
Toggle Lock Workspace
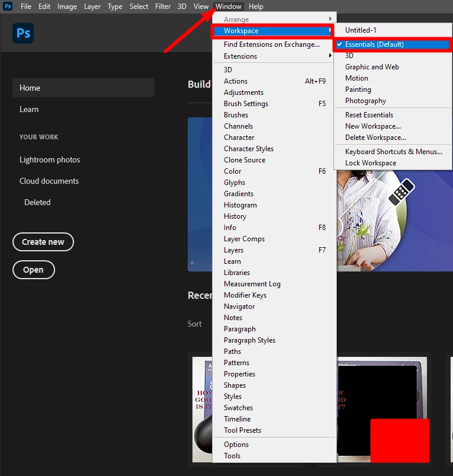pyautogui.click(x=393, y=162)
